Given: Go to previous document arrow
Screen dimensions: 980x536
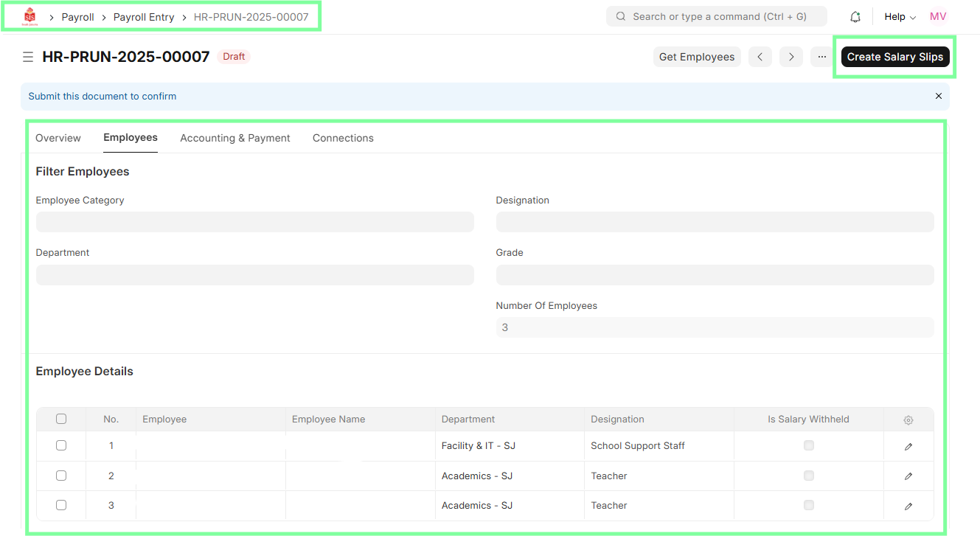Looking at the screenshot, I should click(x=760, y=57).
